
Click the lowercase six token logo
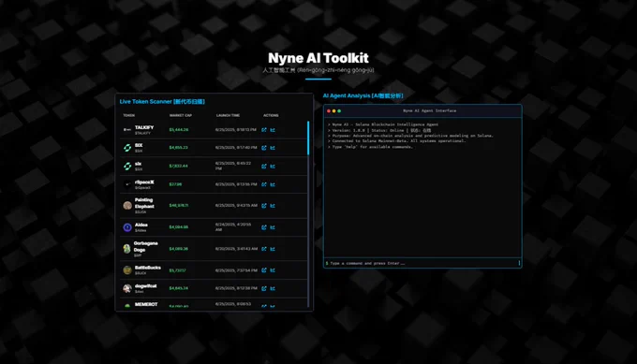(x=127, y=166)
